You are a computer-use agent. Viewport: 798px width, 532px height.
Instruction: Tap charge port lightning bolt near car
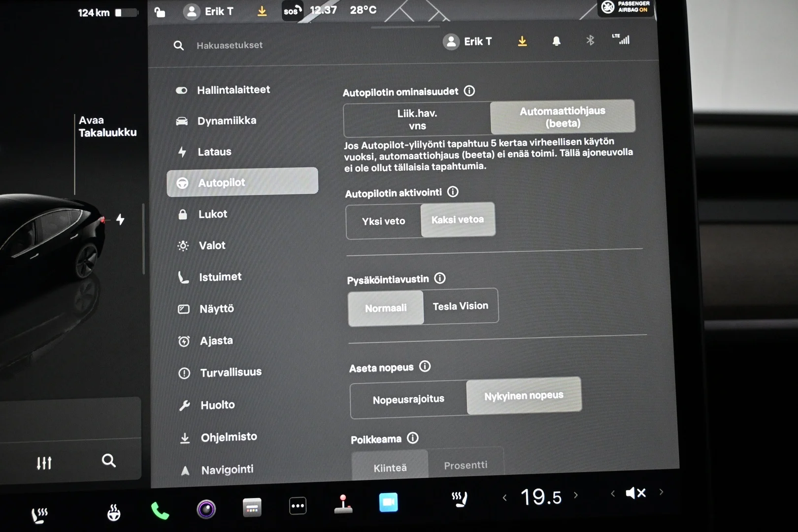[120, 219]
